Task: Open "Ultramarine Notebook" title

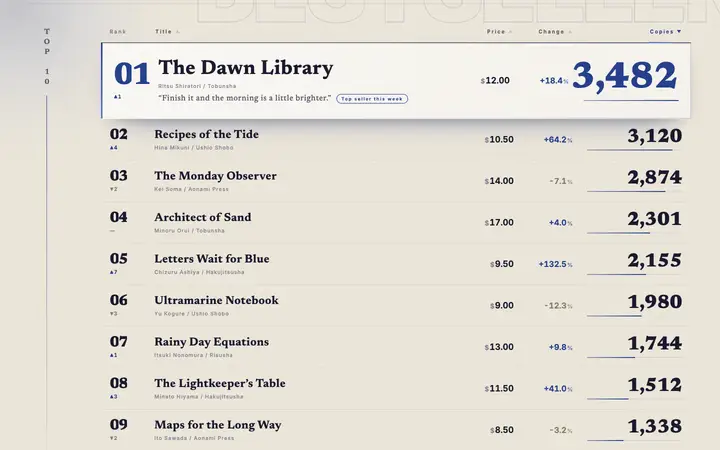Action: 216,300
